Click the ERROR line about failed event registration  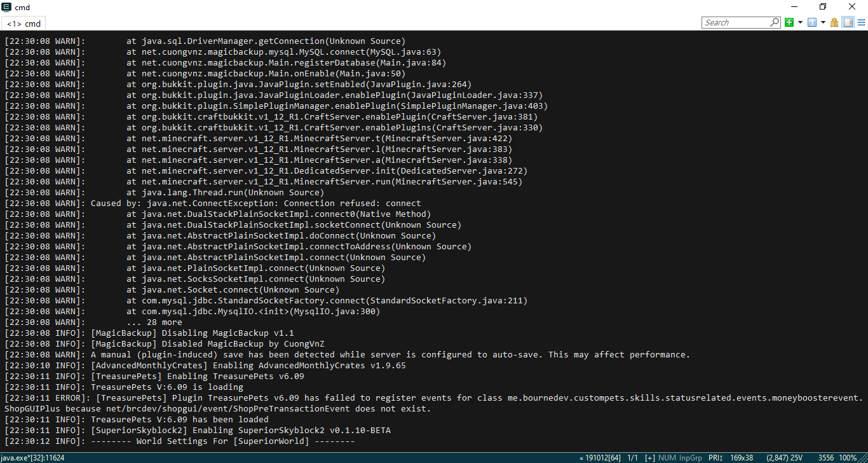[434, 403]
